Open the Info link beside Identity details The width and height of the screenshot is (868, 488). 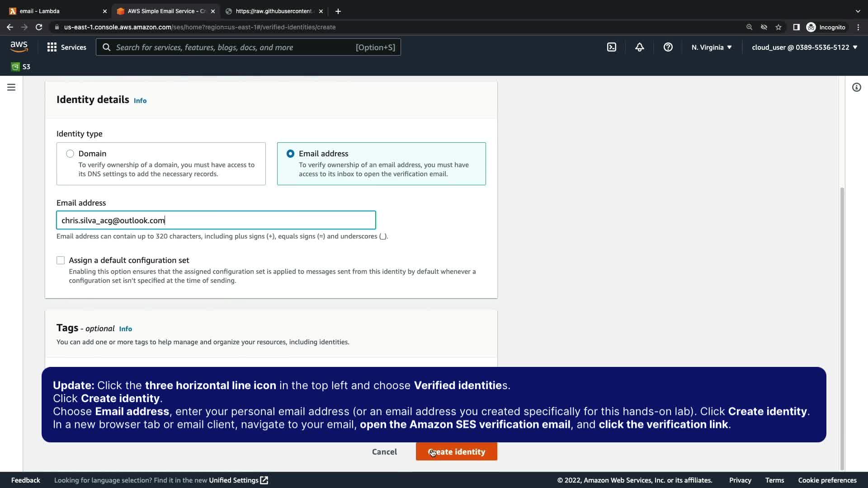click(x=140, y=101)
